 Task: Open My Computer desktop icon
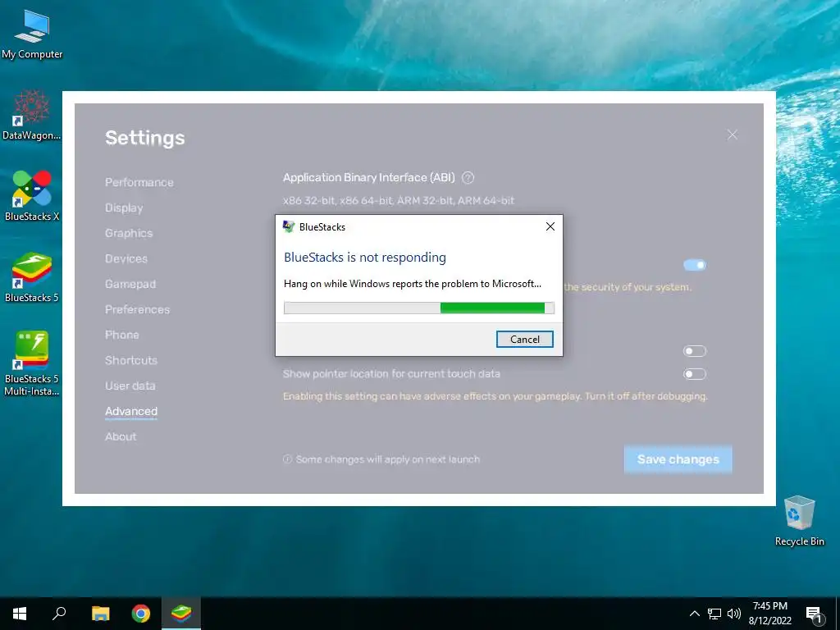click(x=32, y=34)
